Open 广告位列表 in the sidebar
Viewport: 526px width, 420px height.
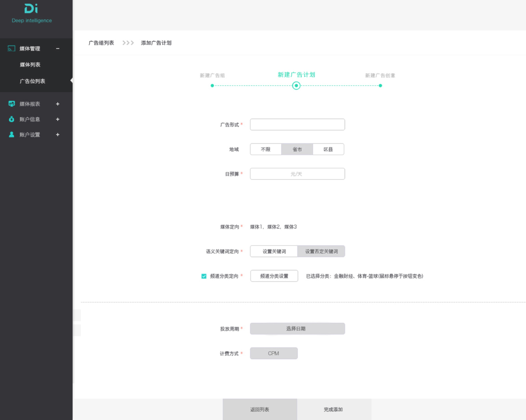(x=32, y=81)
